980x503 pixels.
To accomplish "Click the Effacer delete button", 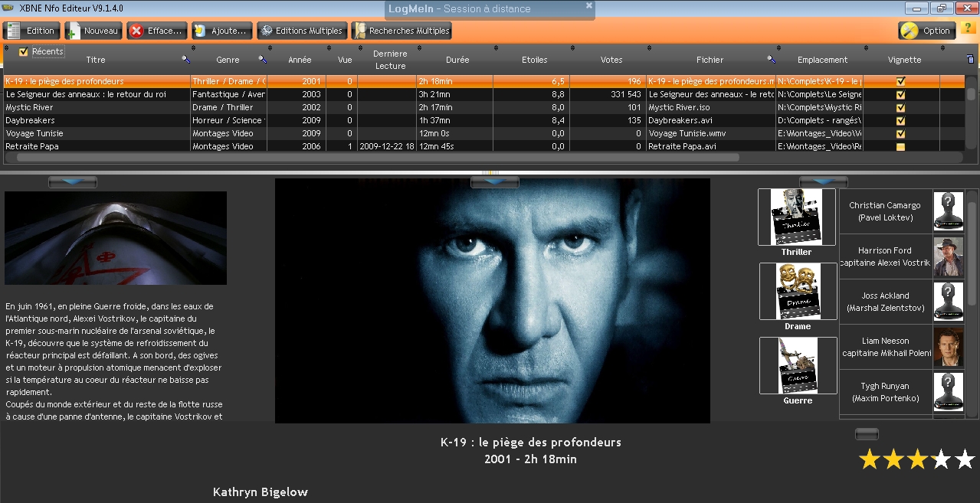I will click(x=156, y=31).
